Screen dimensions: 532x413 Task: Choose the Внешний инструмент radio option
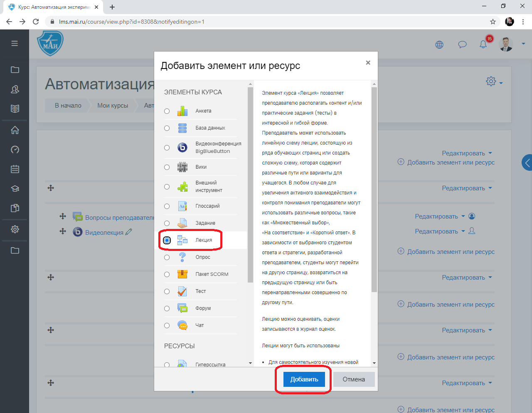pos(167,187)
